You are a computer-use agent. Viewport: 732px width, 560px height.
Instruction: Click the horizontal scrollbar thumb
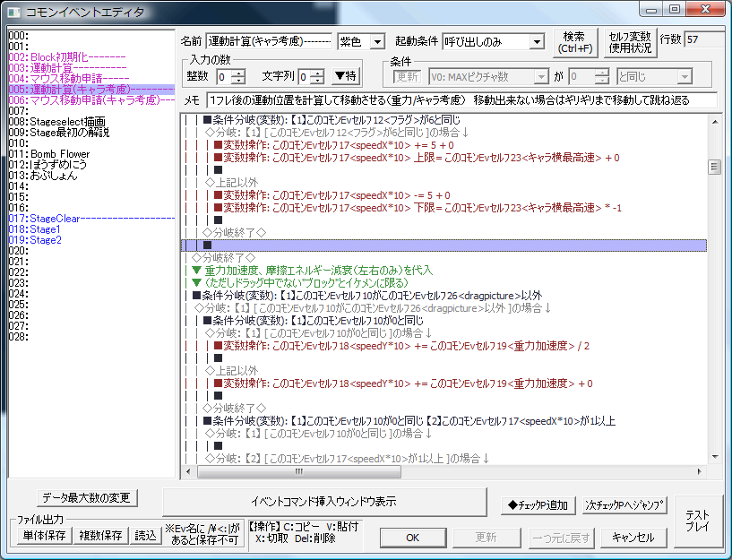pyautogui.click(x=298, y=472)
